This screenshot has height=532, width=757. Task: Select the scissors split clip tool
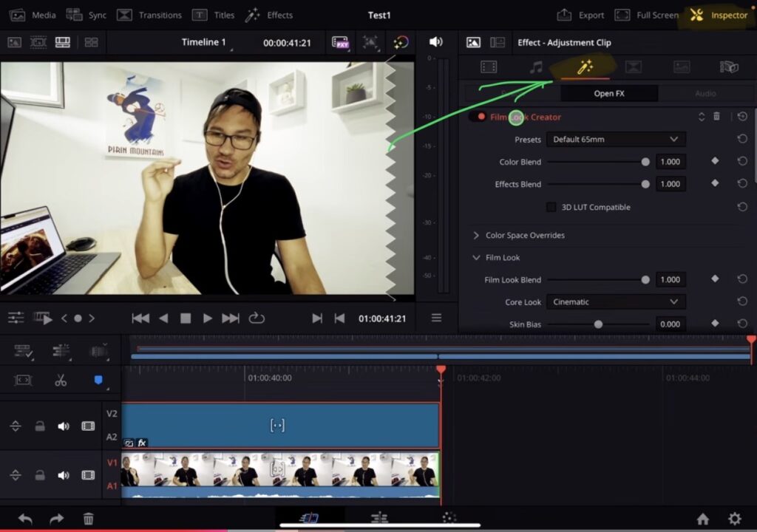click(x=61, y=380)
